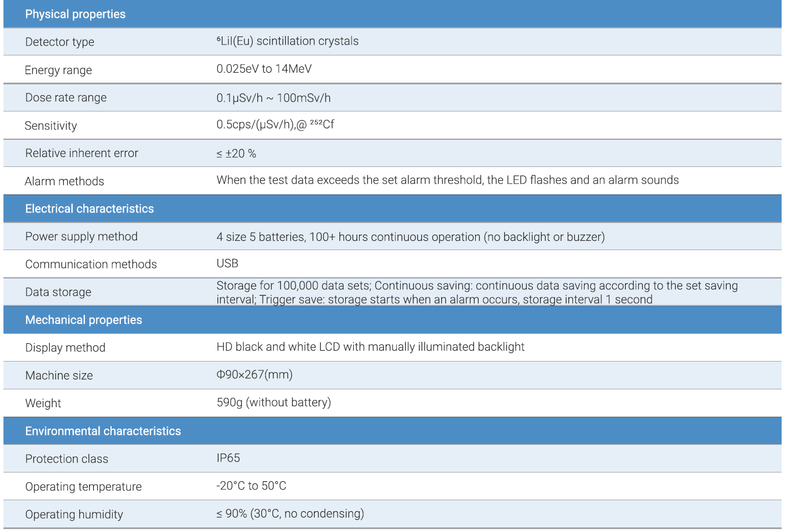This screenshot has width=788, height=532.
Task: Click the USB communication value
Action: pos(227,264)
